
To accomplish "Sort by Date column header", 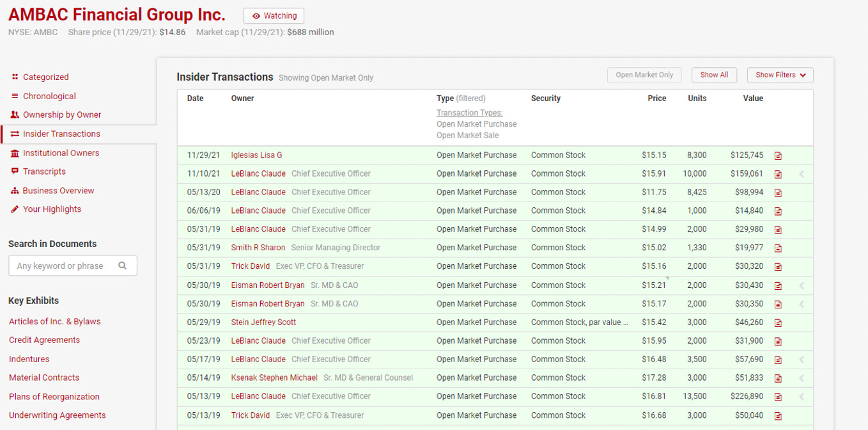I will 195,99.
